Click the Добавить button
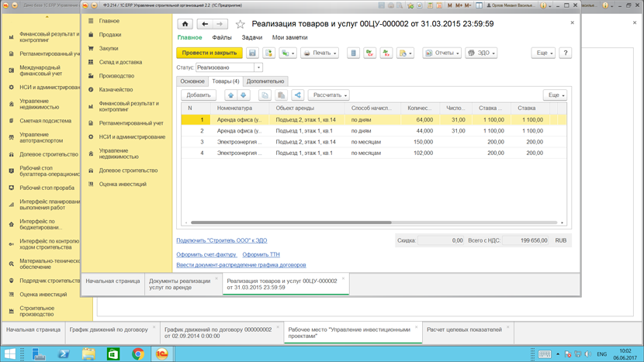The image size is (644, 362). point(199,95)
